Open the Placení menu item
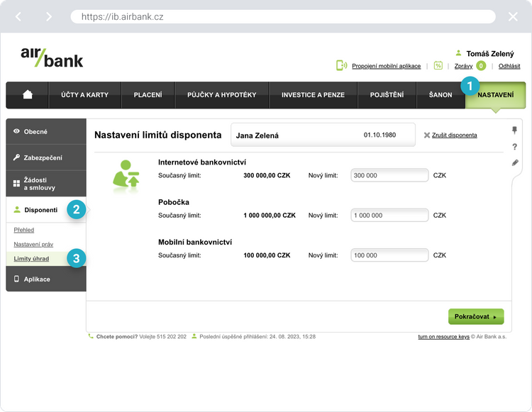Image resolution: width=532 pixels, height=412 pixels. tap(148, 95)
